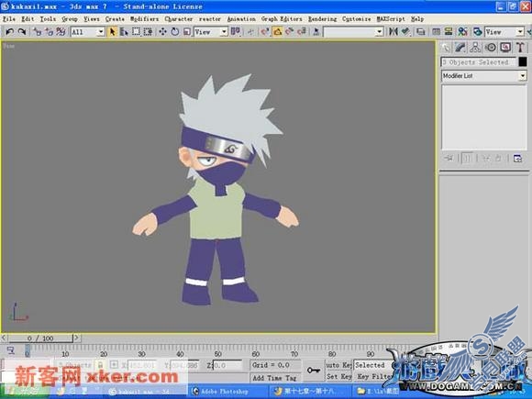Viewport: 532px width, 399px height.
Task: Click the Align tool icon
Action: coord(405,32)
